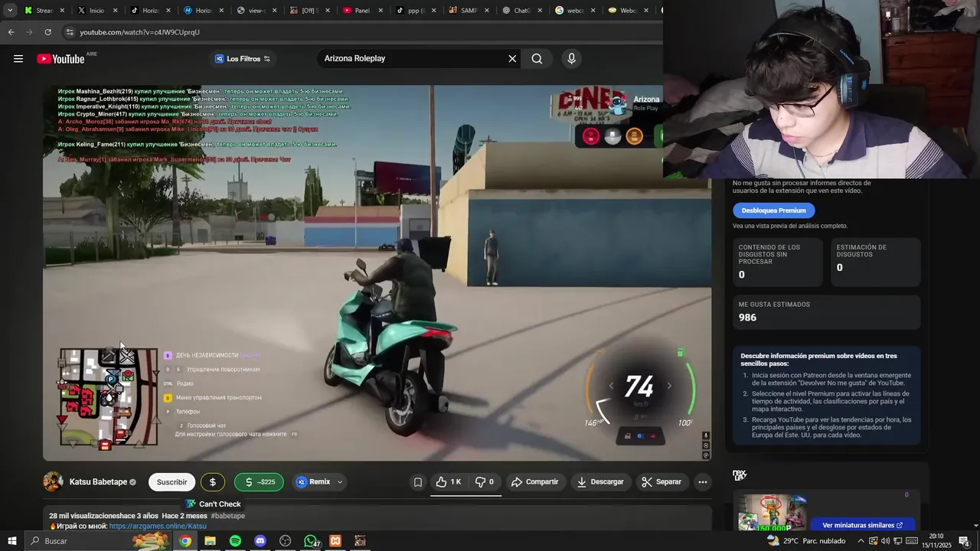980x551 pixels.
Task: Open the Katsu Babetape channel avatar
Action: (x=53, y=482)
